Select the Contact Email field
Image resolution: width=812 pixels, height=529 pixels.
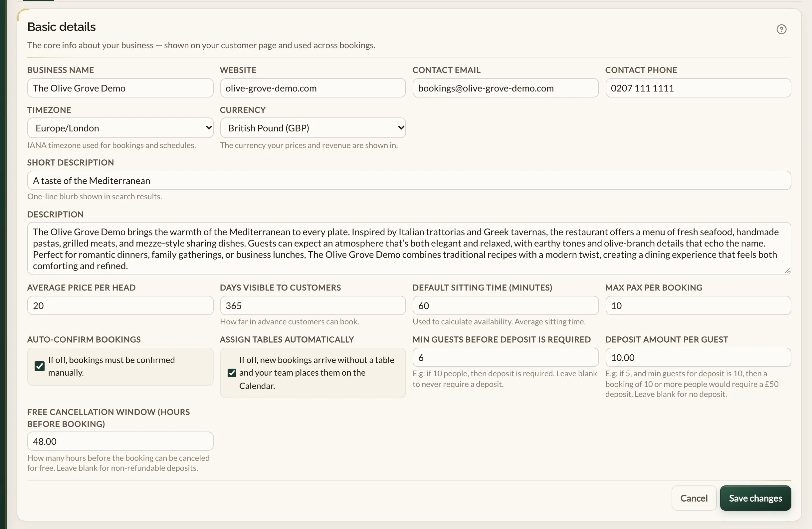pos(506,88)
